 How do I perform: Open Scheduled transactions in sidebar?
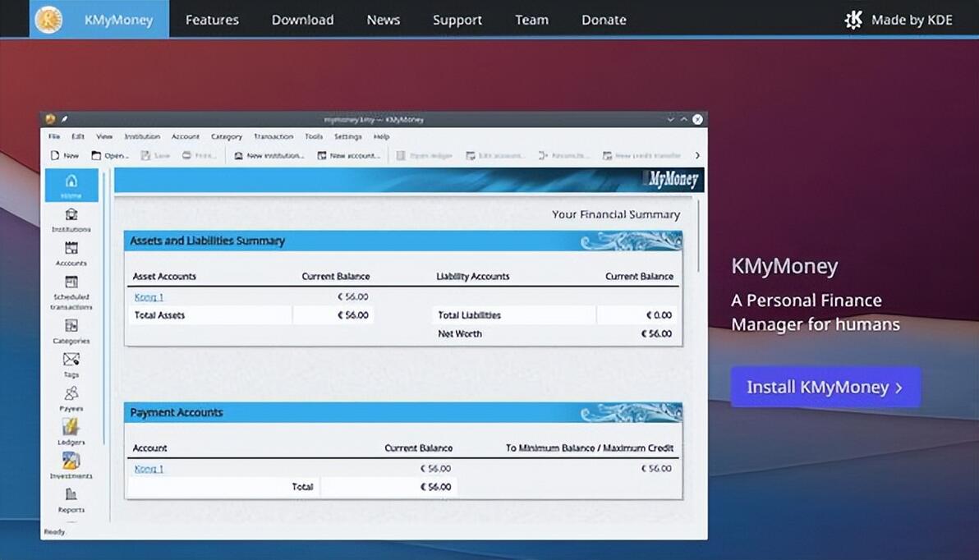71,293
